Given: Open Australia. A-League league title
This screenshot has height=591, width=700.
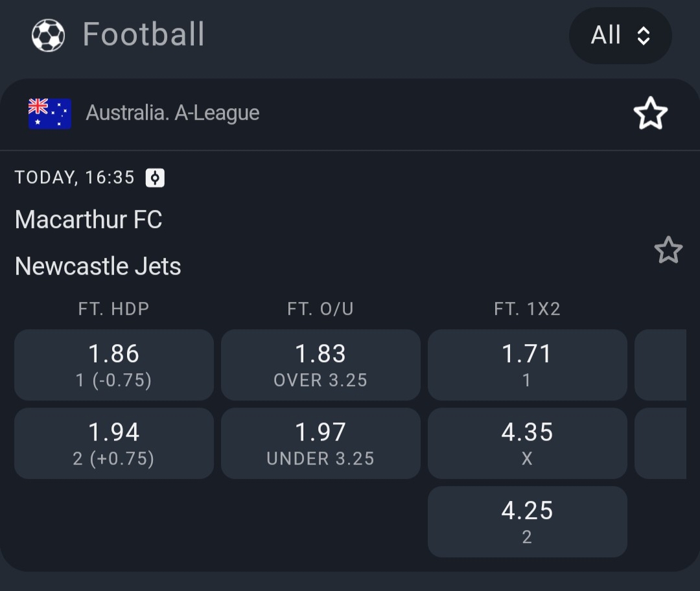Looking at the screenshot, I should [x=172, y=113].
